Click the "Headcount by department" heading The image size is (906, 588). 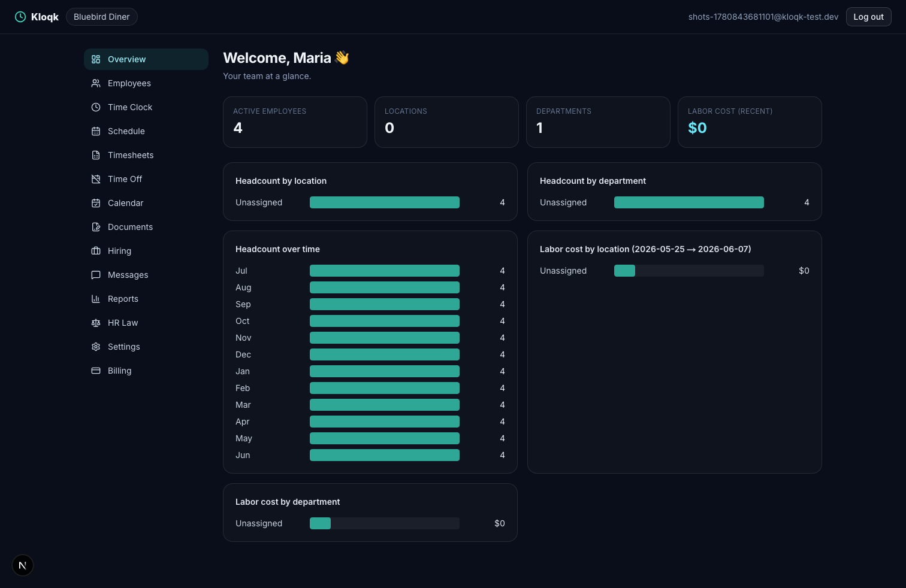tap(593, 181)
